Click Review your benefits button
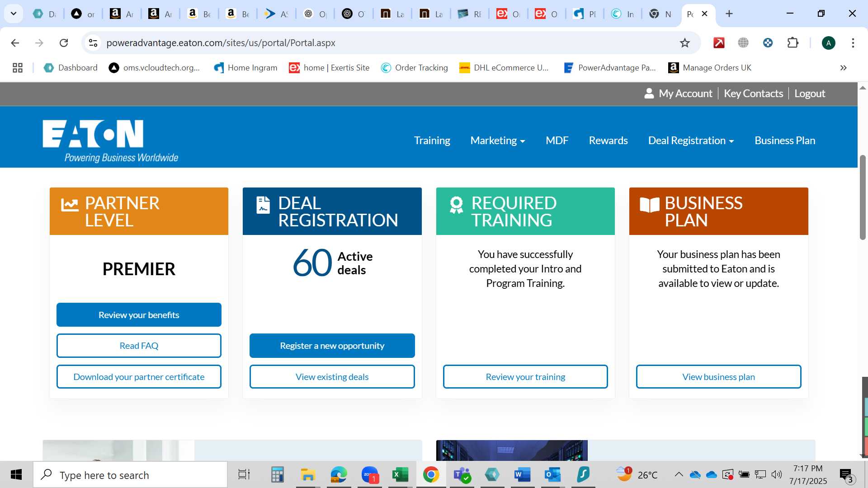This screenshot has width=868, height=488. point(139,315)
